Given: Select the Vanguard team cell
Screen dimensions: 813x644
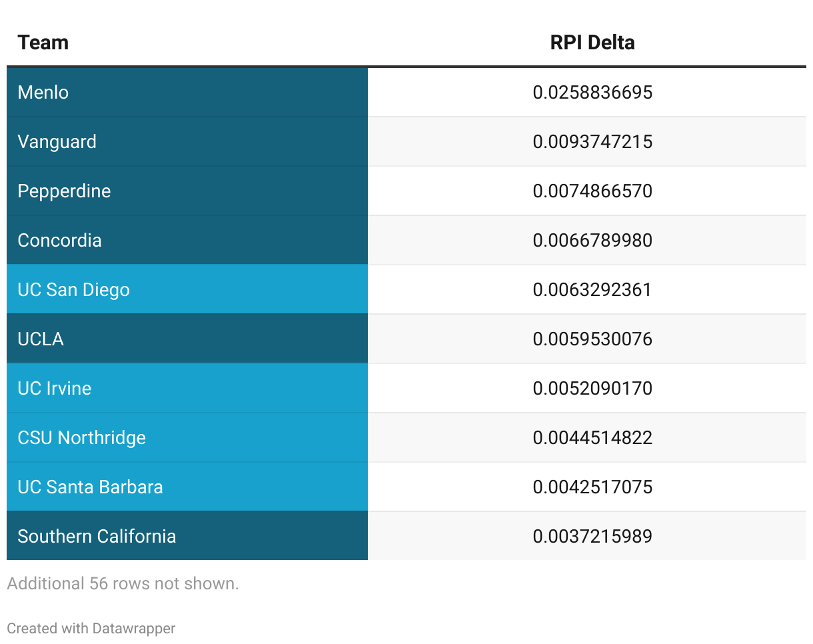Looking at the screenshot, I should point(187,141).
